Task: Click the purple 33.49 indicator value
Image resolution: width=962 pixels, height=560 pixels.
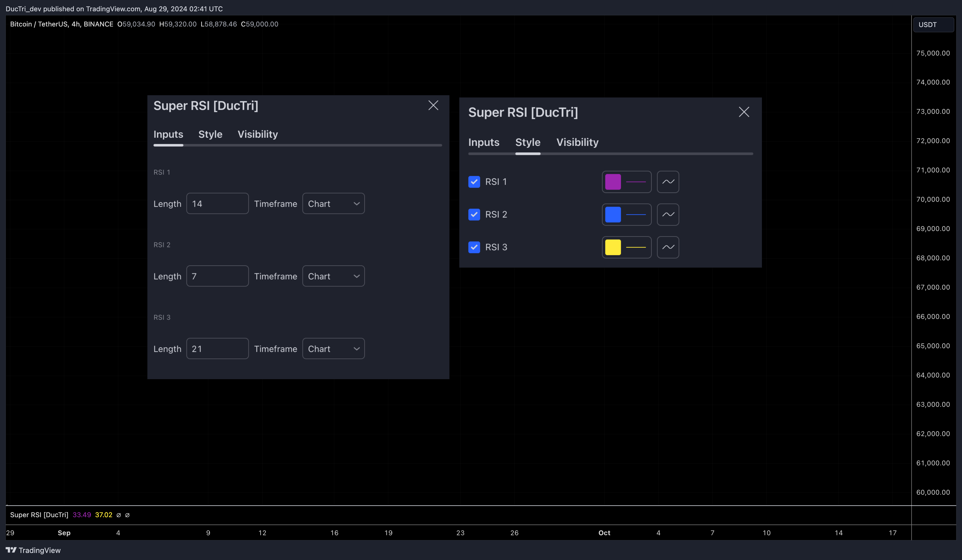Action: pyautogui.click(x=82, y=515)
